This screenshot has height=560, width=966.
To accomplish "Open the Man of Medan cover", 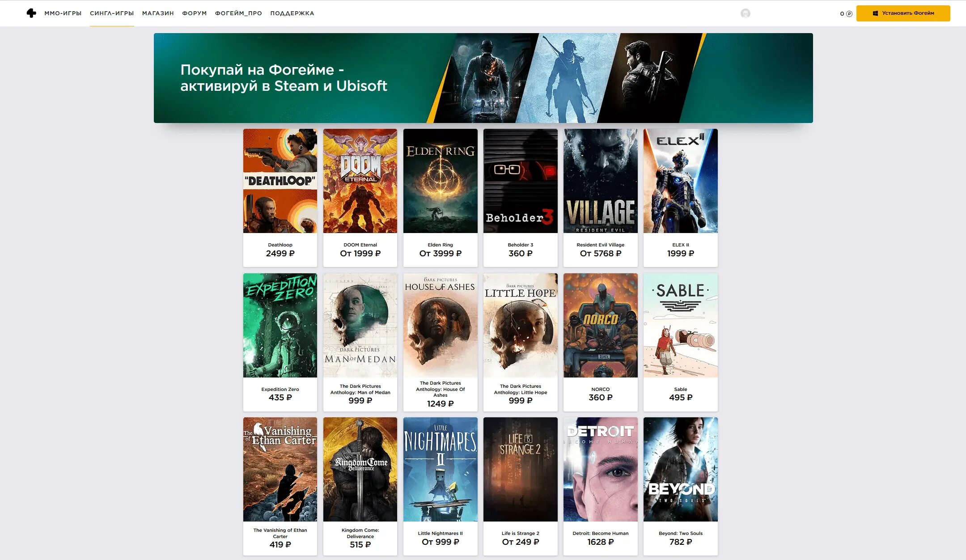I will coord(360,325).
